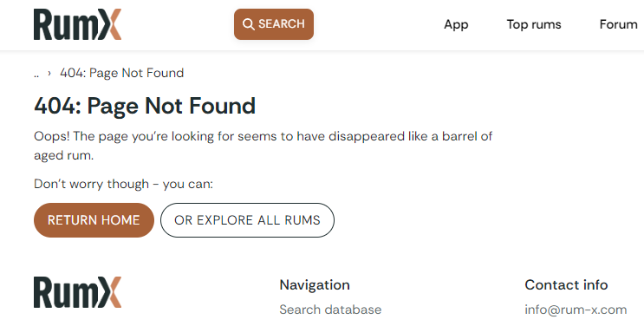This screenshot has height=326, width=644.
Task: Open the Search database footer link
Action: point(330,310)
